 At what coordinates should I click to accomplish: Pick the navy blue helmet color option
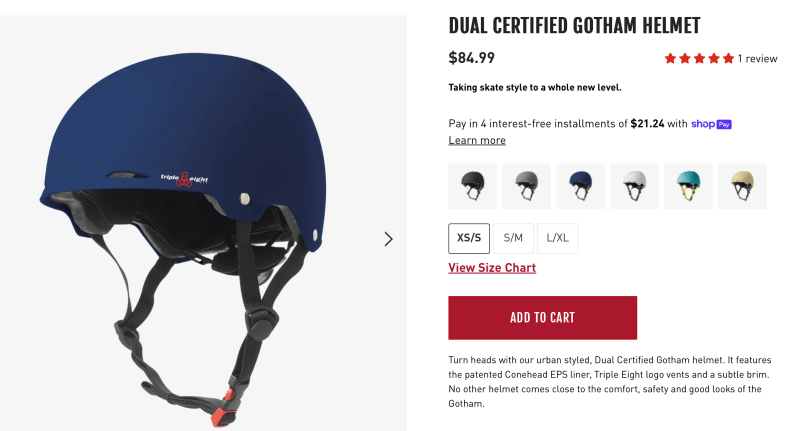580,186
